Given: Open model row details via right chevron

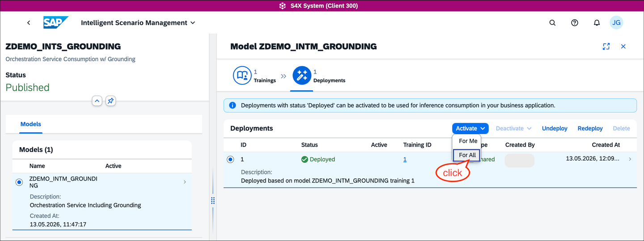Looking at the screenshot, I should 185,182.
